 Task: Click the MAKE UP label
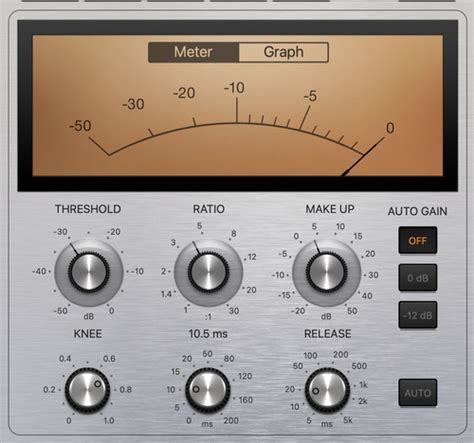[330, 209]
